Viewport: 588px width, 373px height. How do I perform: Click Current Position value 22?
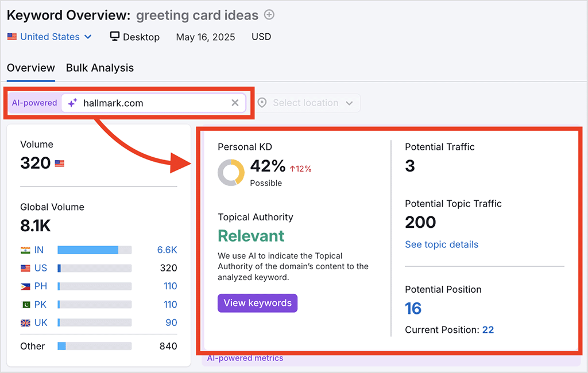point(488,330)
